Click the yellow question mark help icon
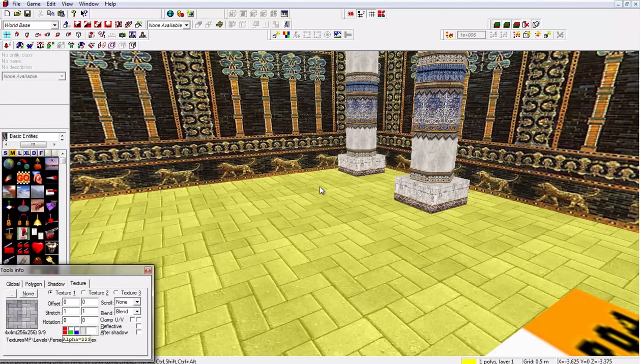The width and height of the screenshot is (641, 364). click(74, 14)
